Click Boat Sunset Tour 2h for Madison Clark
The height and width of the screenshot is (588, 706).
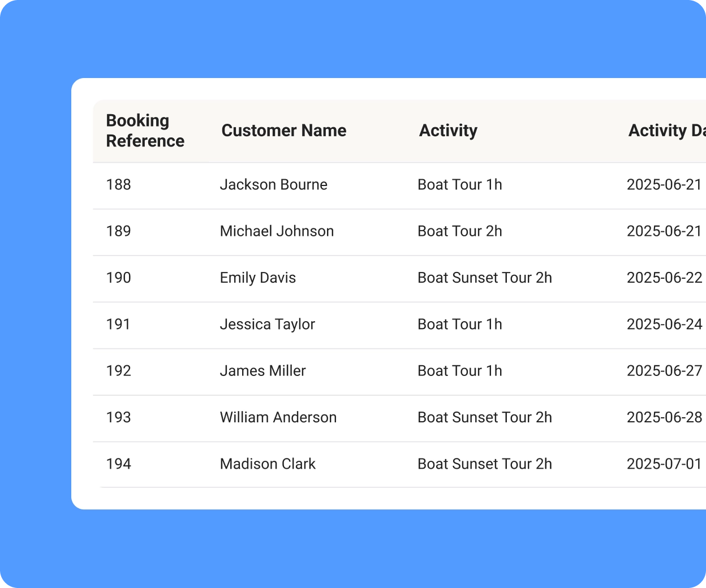485,464
